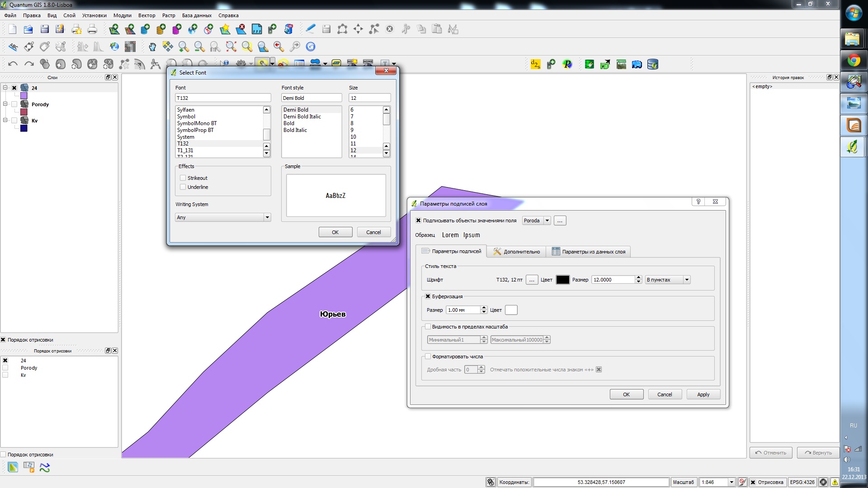Click the Save Project floppy icon
The width and height of the screenshot is (868, 488).
coord(44,29)
